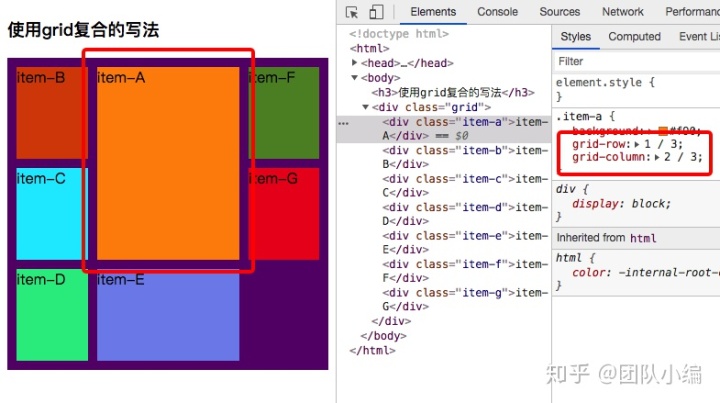Click the item-B grid box
This screenshot has height=403, width=720.
point(52,113)
